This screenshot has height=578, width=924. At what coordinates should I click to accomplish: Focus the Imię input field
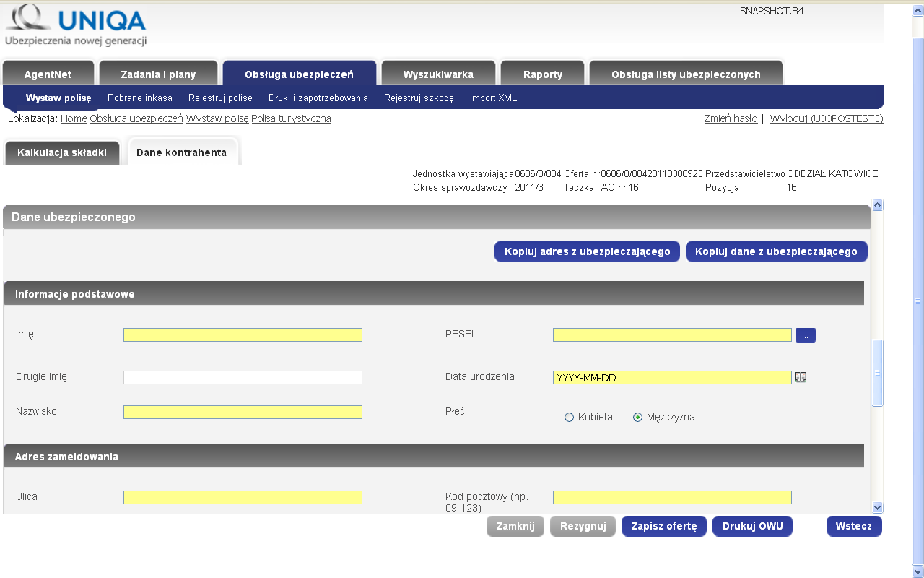coord(243,335)
